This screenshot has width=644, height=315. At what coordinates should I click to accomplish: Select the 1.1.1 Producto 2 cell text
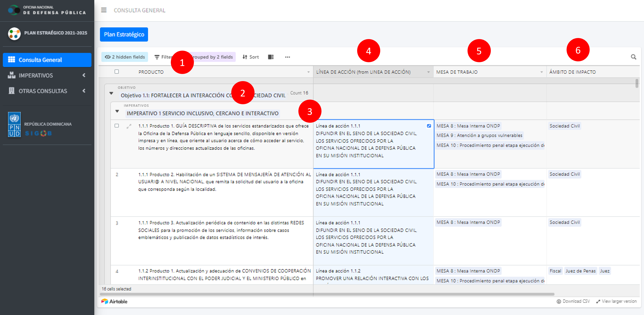(x=225, y=182)
